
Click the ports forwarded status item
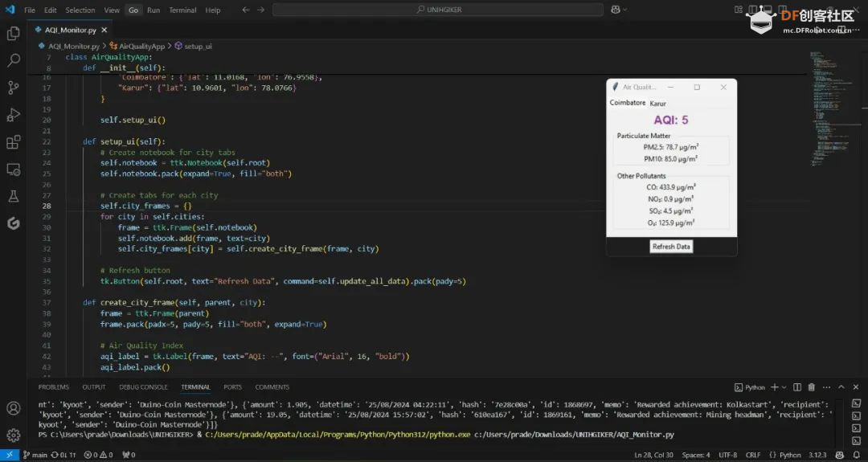[x=129, y=455]
